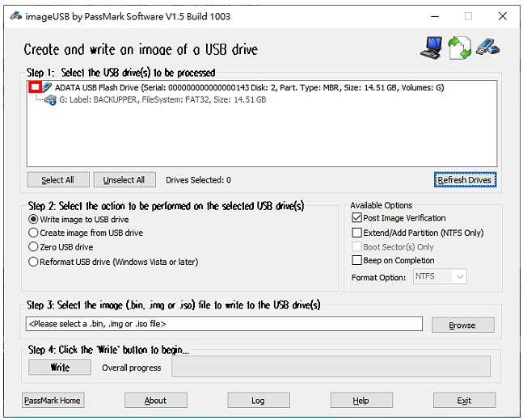Click the Unselect All button
Viewport: 523px width, 420px height.
pyautogui.click(x=124, y=180)
